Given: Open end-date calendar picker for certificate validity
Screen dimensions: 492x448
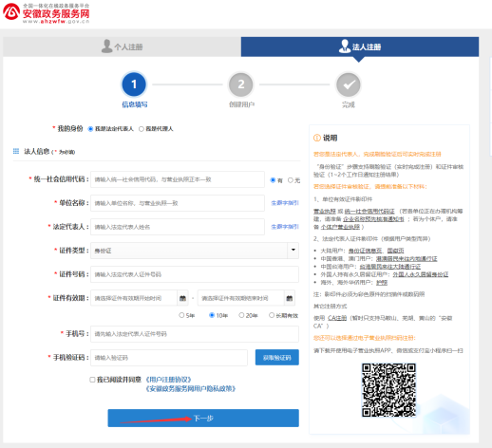Looking at the screenshot, I should pos(290,298).
